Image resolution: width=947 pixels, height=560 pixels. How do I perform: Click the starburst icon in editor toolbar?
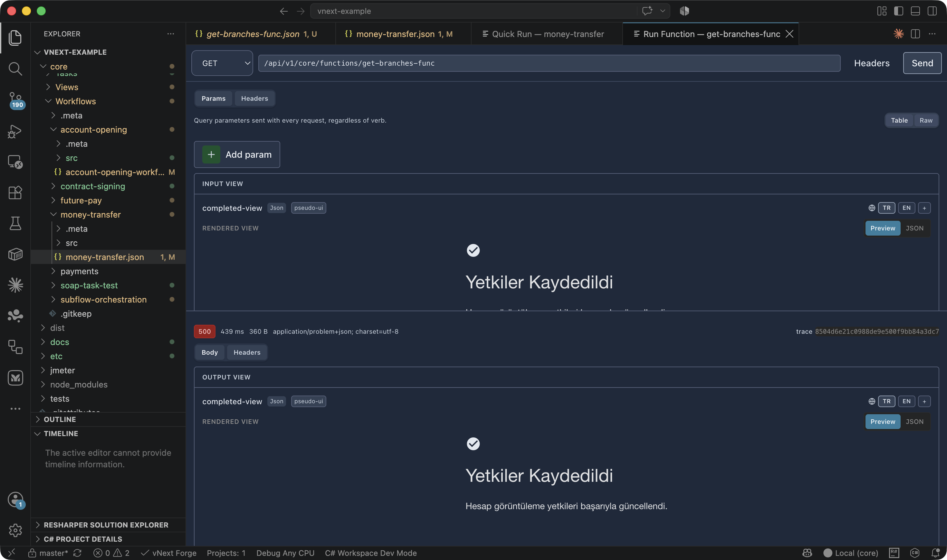[x=899, y=34]
